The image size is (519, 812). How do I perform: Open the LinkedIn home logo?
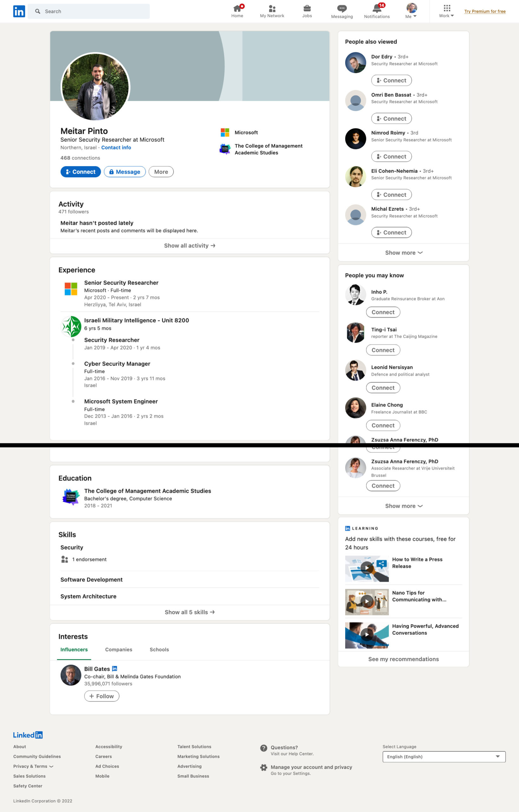[19, 11]
